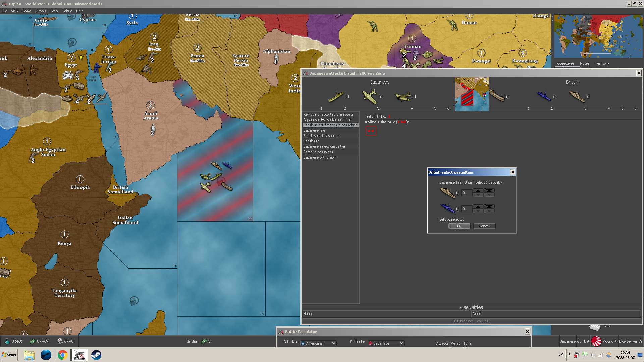Click the infantry unit in Saudi Arabia
The width and height of the screenshot is (644, 362).
click(153, 129)
